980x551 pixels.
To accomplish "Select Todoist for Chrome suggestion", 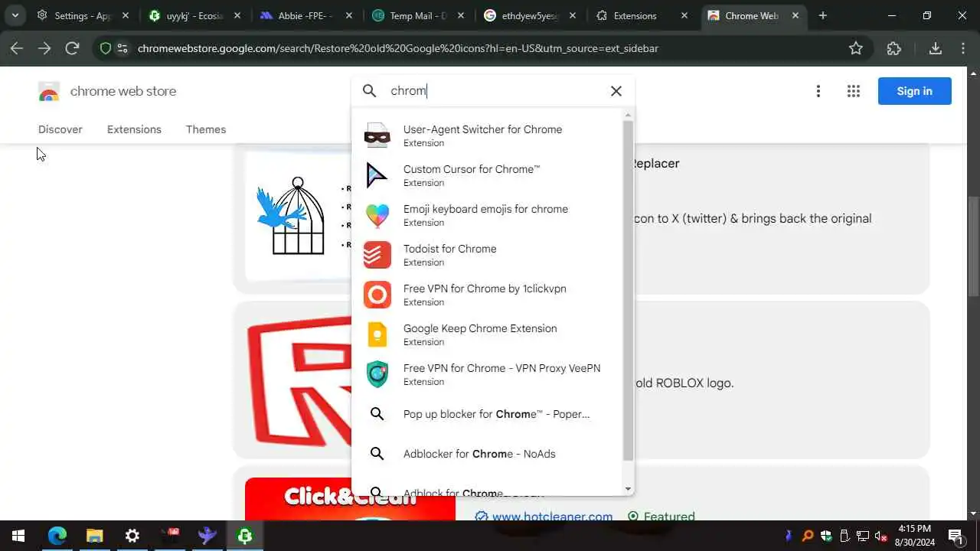I will pyautogui.click(x=488, y=255).
